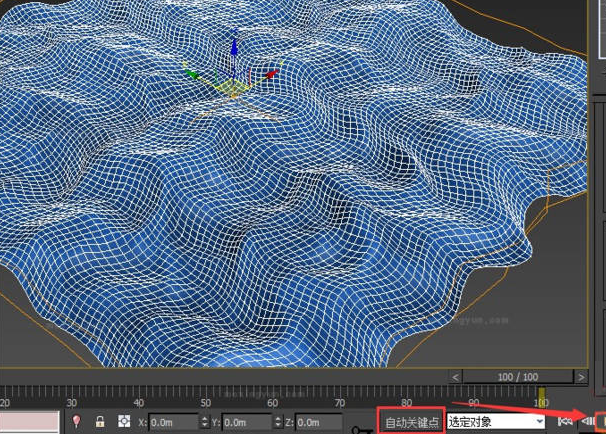Click the Y coordinate spinner arrows
Image resolution: width=606 pixels, height=434 pixels.
coord(278,422)
